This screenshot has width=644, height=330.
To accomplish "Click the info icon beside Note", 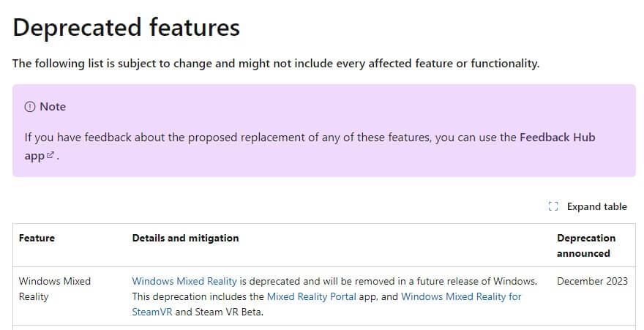I will [30, 107].
